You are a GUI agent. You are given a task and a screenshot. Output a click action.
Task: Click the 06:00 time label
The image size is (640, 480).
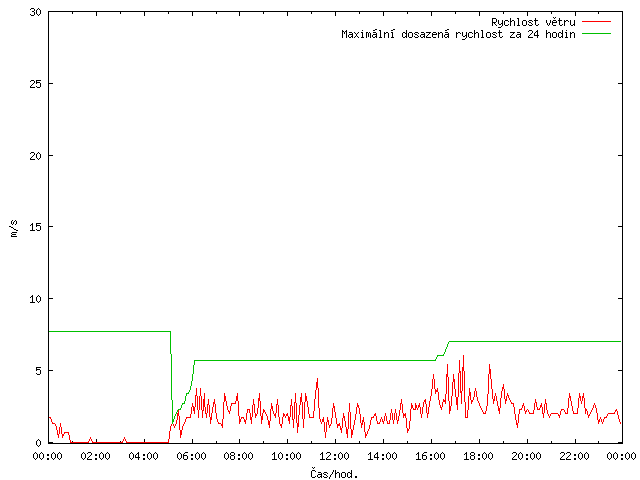tap(191, 456)
